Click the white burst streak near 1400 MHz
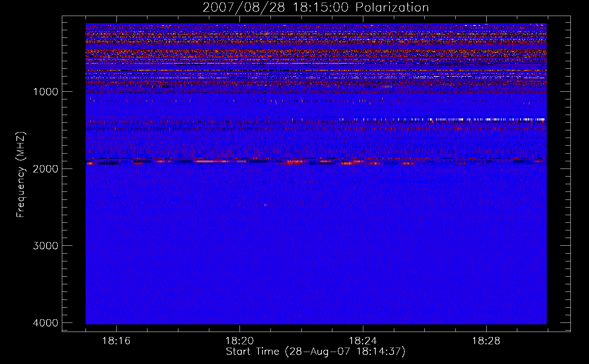The height and width of the screenshot is (364, 589). pos(442,119)
